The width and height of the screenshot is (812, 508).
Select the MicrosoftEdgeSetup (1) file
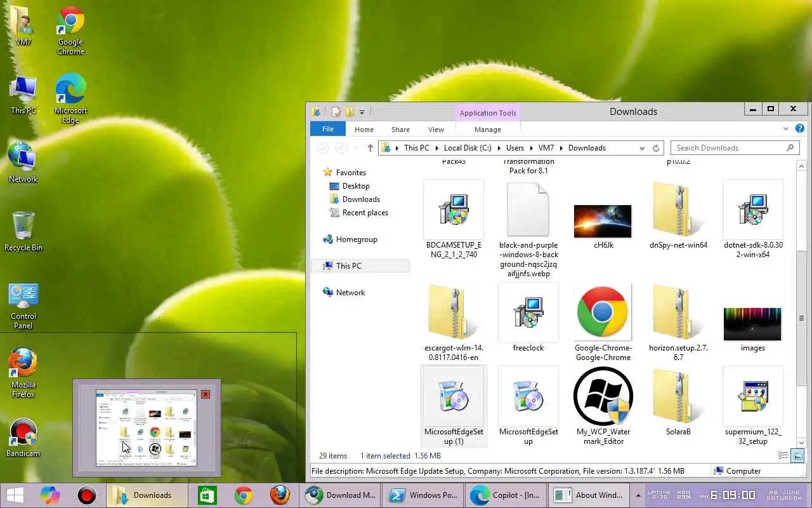454,406
